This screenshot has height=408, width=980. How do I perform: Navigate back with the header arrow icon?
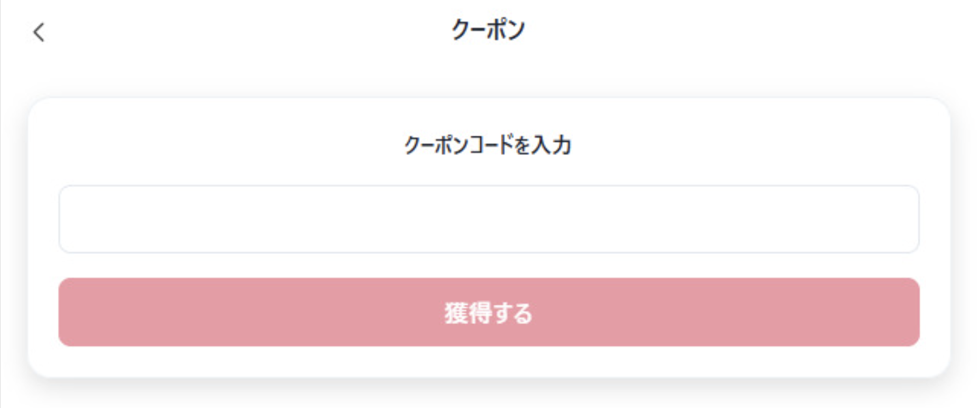coord(39,32)
